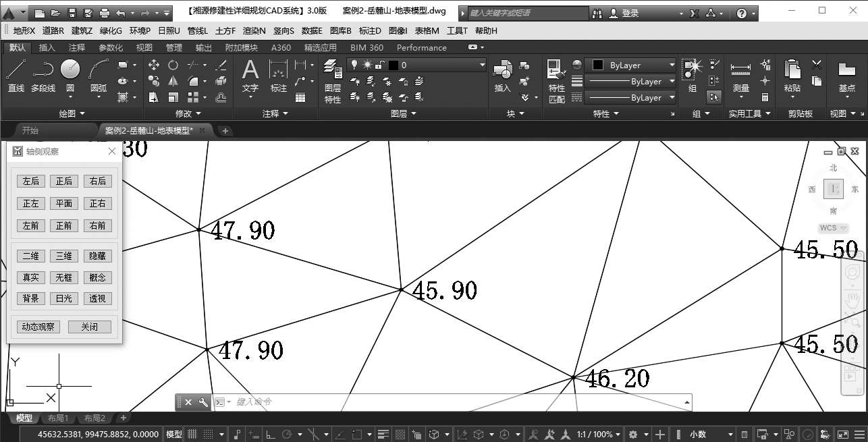Toggle polar tracking in status bar
This screenshot has width=868, height=442.
(286, 434)
